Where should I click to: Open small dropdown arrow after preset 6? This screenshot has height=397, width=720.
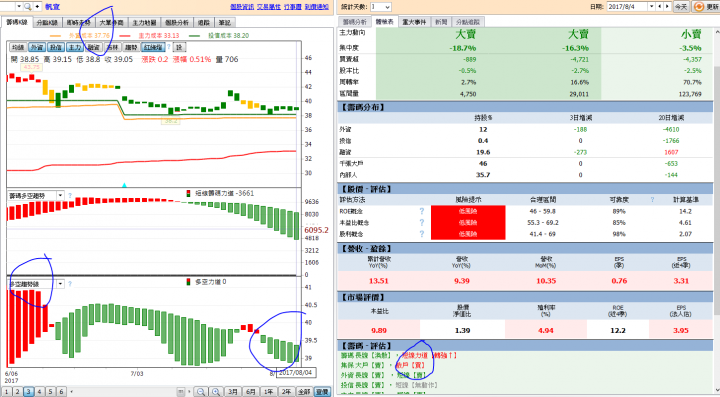point(71,391)
